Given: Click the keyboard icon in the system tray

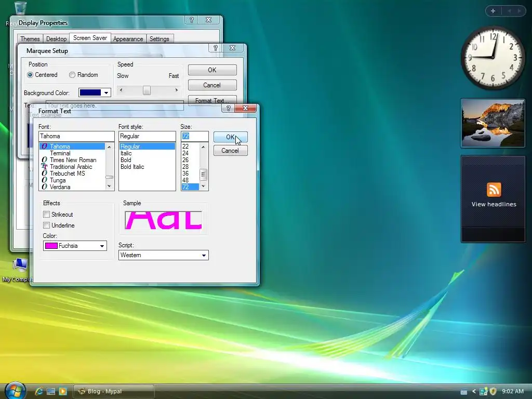Looking at the screenshot, I should pos(464,392).
